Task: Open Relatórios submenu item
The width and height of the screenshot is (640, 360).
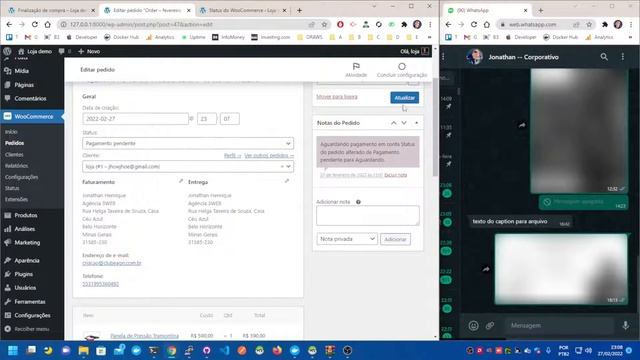Action: coord(16,166)
